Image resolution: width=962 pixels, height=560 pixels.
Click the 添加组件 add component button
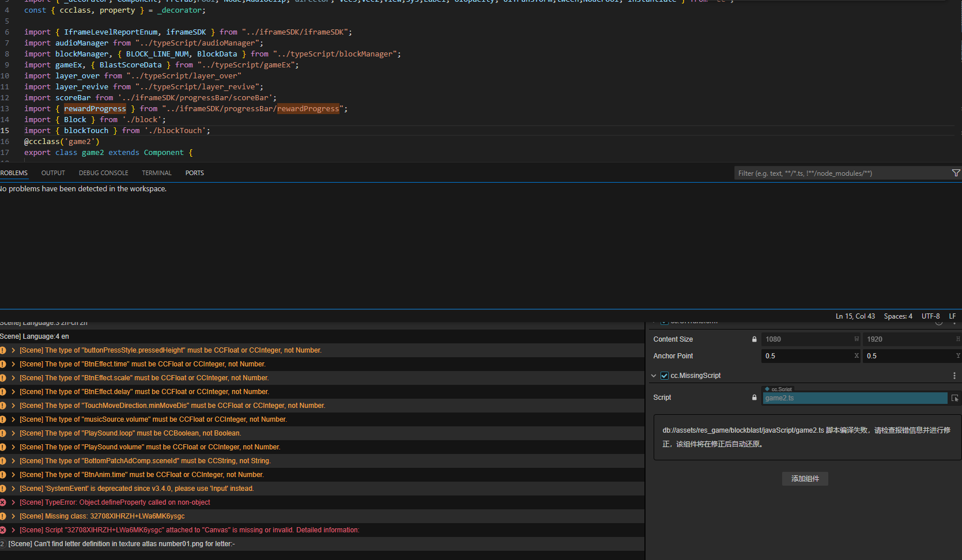[805, 479]
